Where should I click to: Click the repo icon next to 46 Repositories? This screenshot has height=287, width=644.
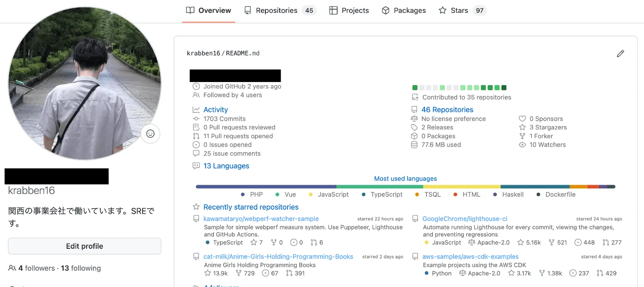(x=414, y=110)
